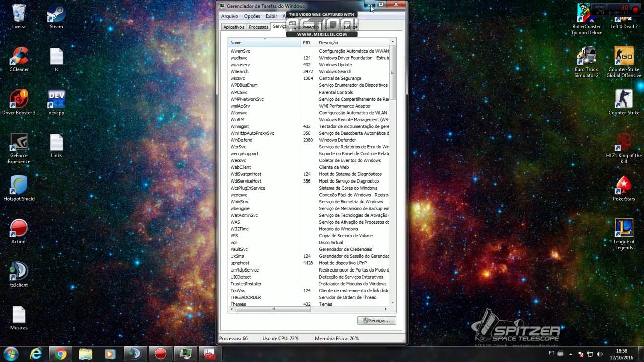Select the CCleaner desktop icon

point(19,59)
